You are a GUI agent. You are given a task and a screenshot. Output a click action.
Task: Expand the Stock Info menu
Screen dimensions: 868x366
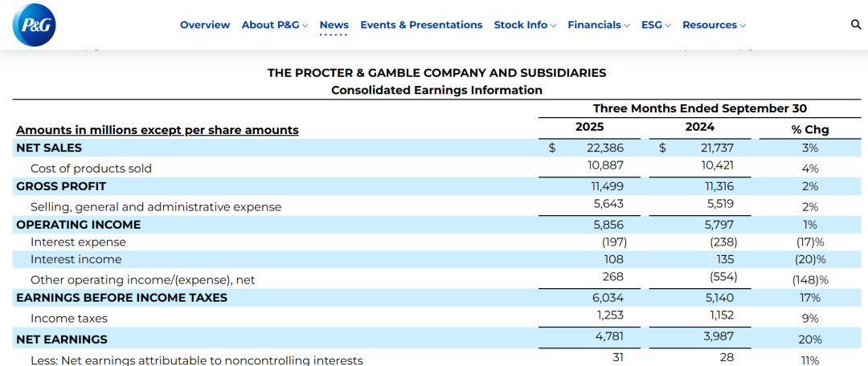pos(525,25)
